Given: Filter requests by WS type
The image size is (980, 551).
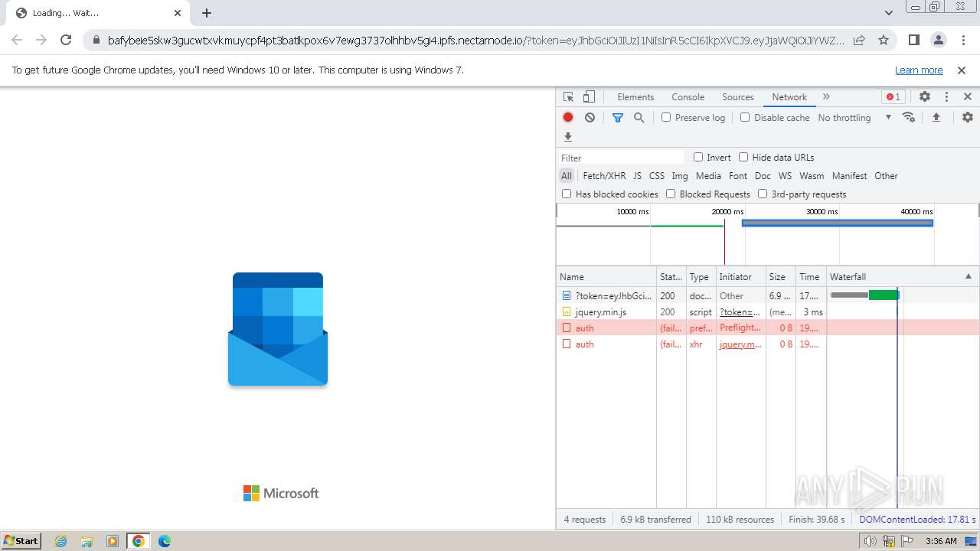Looking at the screenshot, I should coord(786,176).
